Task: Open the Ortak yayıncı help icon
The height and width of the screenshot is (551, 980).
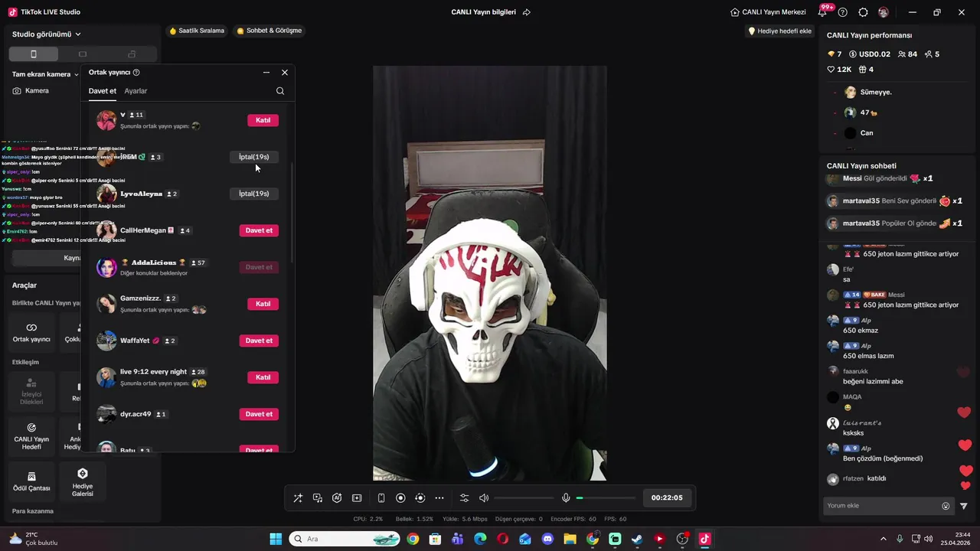Action: pyautogui.click(x=136, y=73)
